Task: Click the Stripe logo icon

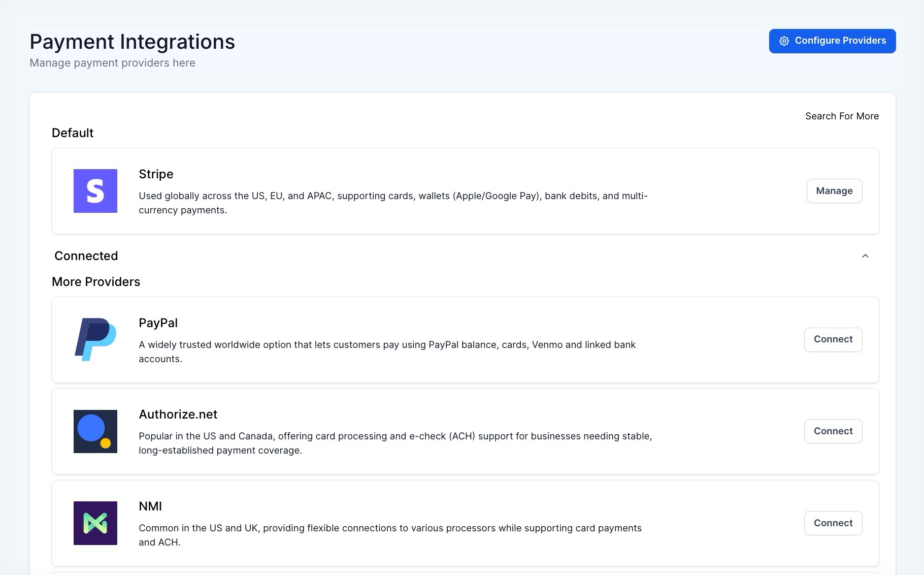Action: coord(95,191)
